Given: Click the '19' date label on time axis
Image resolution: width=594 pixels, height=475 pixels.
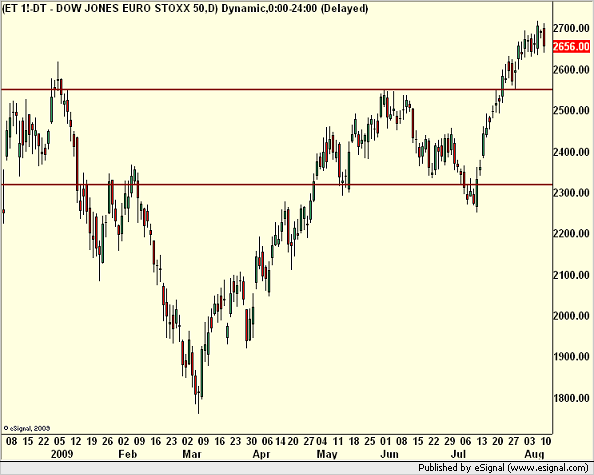Looking at the screenshot, I should pos(92,441).
